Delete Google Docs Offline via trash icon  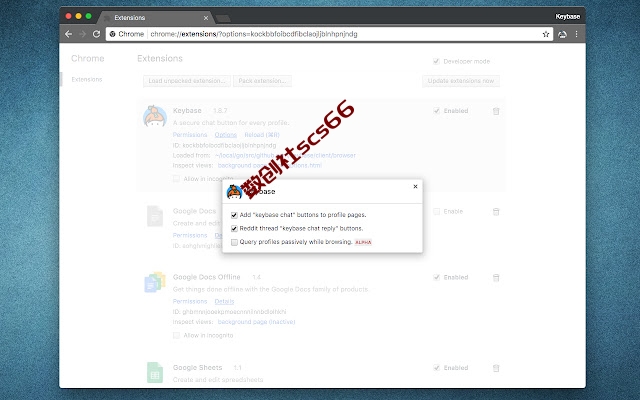496,278
